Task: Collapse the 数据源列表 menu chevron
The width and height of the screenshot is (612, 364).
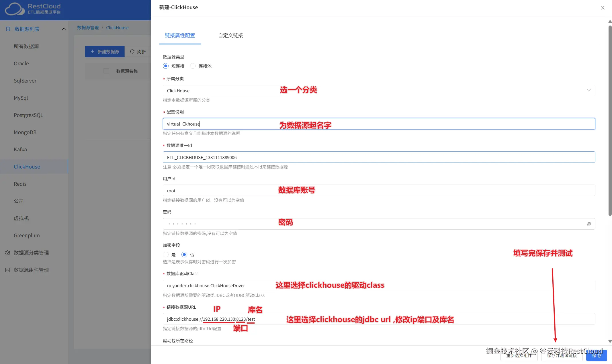Action: 64,29
